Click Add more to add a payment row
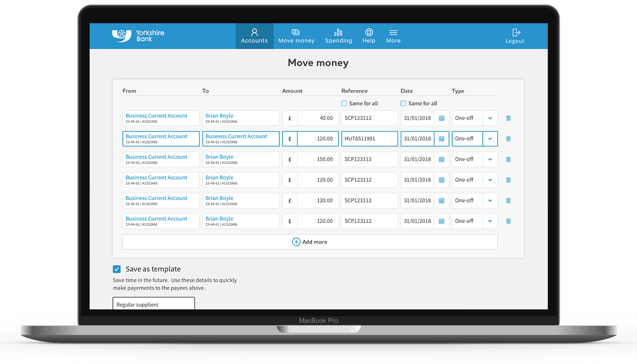This screenshot has height=364, width=637. (310, 242)
